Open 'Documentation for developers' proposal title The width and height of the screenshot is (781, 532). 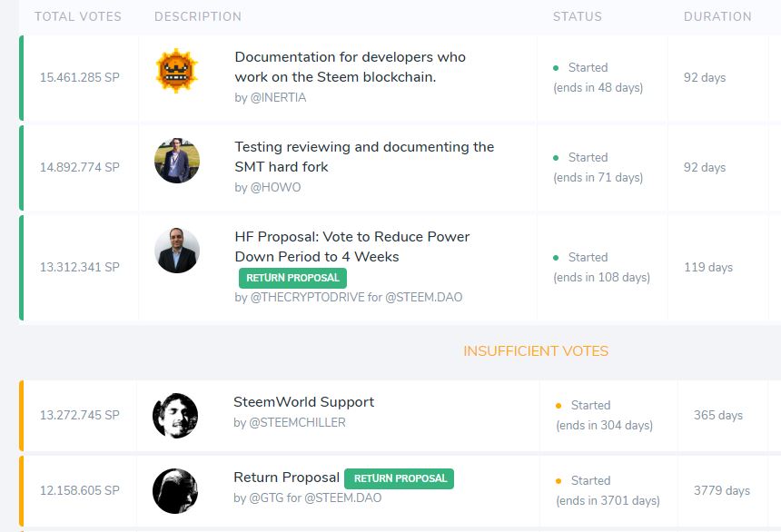[351, 67]
